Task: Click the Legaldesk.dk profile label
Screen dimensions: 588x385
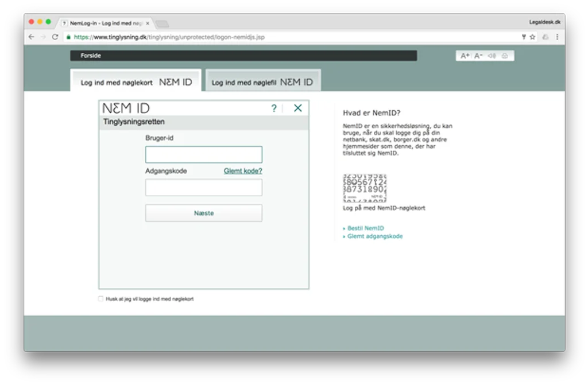Action: (544, 22)
